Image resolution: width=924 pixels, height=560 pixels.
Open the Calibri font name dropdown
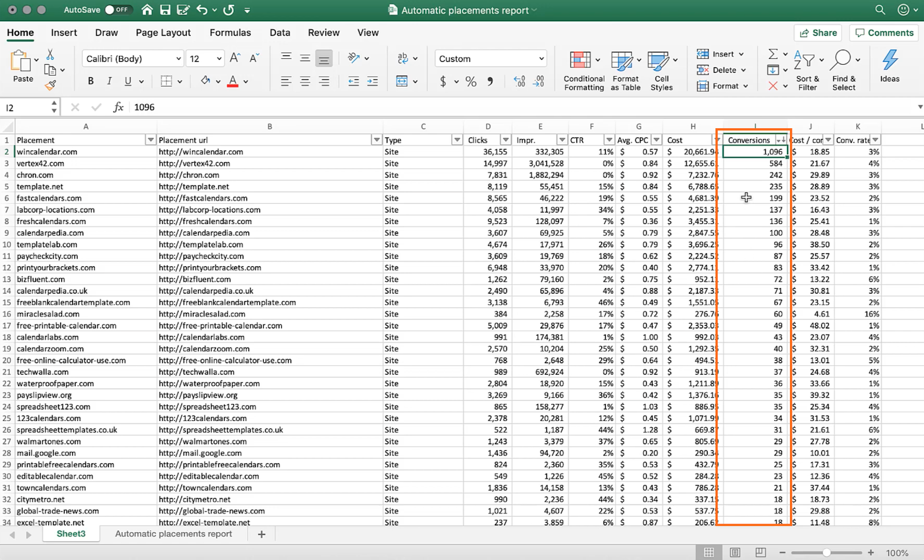click(178, 59)
